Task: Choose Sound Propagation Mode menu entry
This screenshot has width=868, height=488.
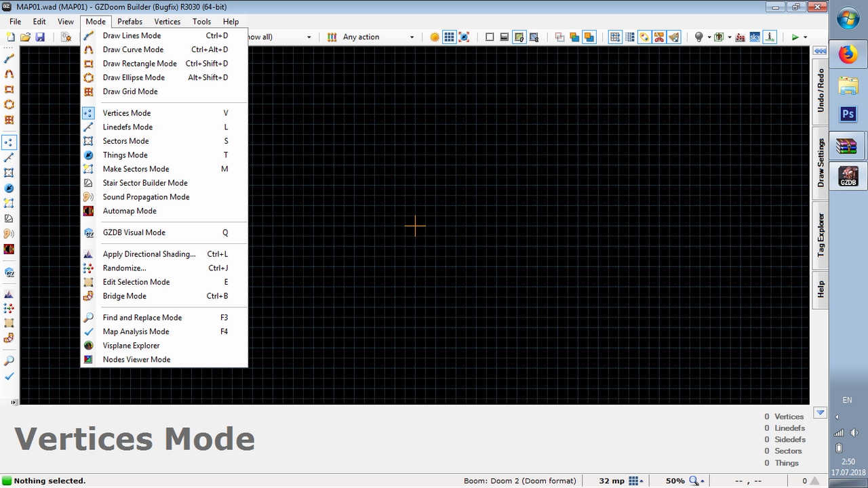Action: (x=164, y=197)
